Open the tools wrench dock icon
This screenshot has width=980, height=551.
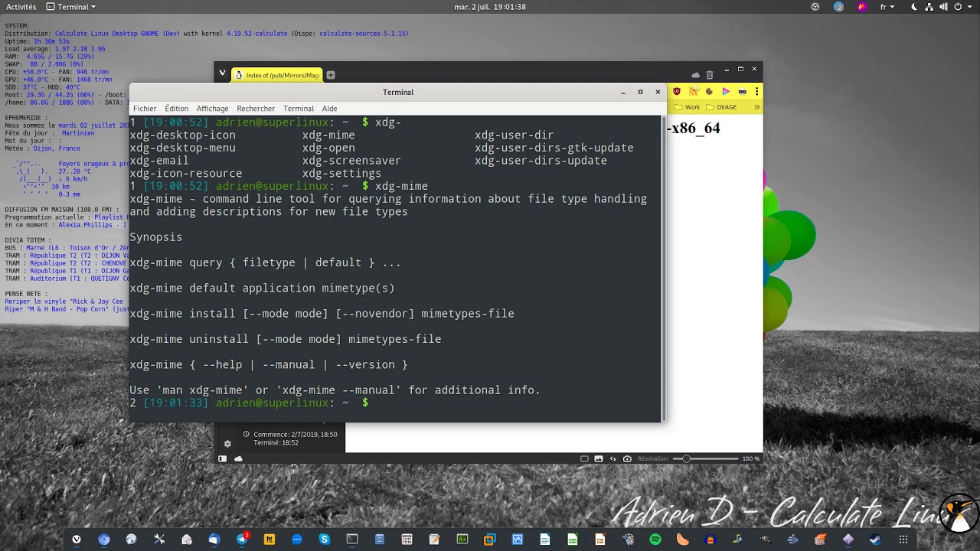point(159,540)
